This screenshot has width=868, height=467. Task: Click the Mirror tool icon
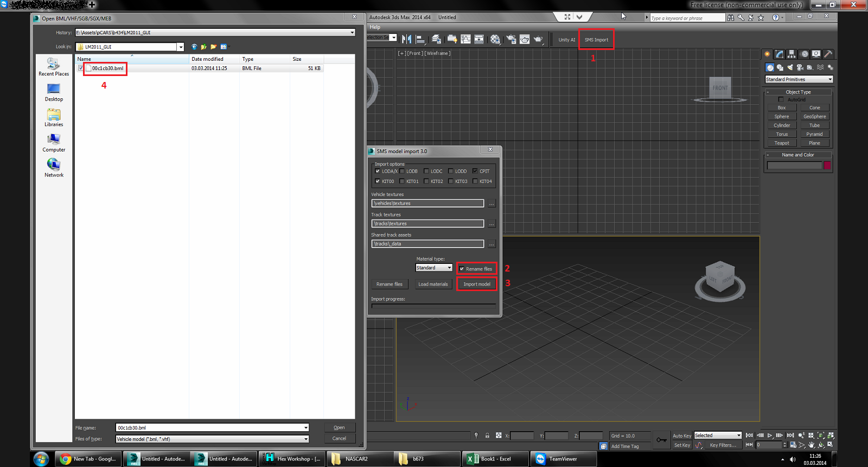[x=406, y=39]
